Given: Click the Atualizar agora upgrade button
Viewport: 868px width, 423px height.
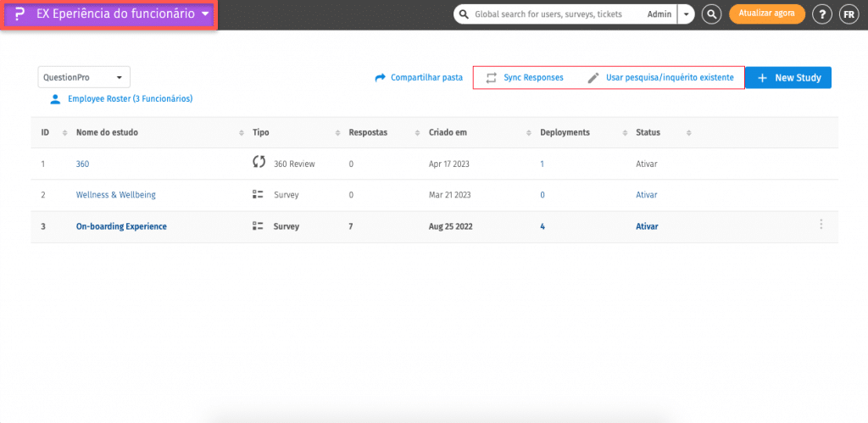Looking at the screenshot, I should (x=766, y=14).
